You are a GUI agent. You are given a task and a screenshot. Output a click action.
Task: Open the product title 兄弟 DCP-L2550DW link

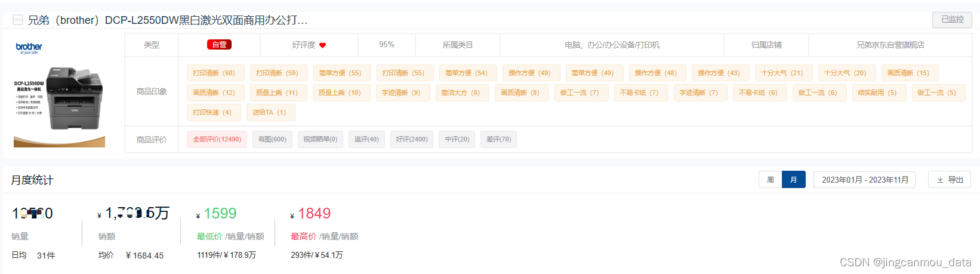(x=168, y=20)
